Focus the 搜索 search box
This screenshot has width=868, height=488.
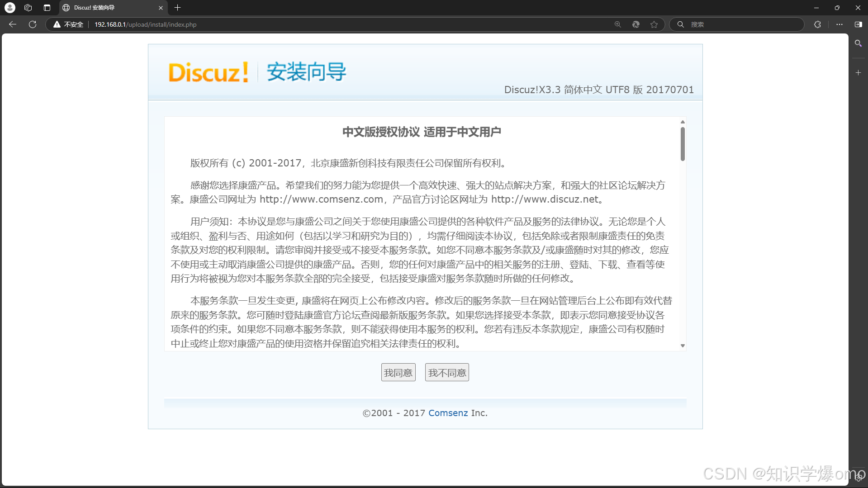pos(736,24)
